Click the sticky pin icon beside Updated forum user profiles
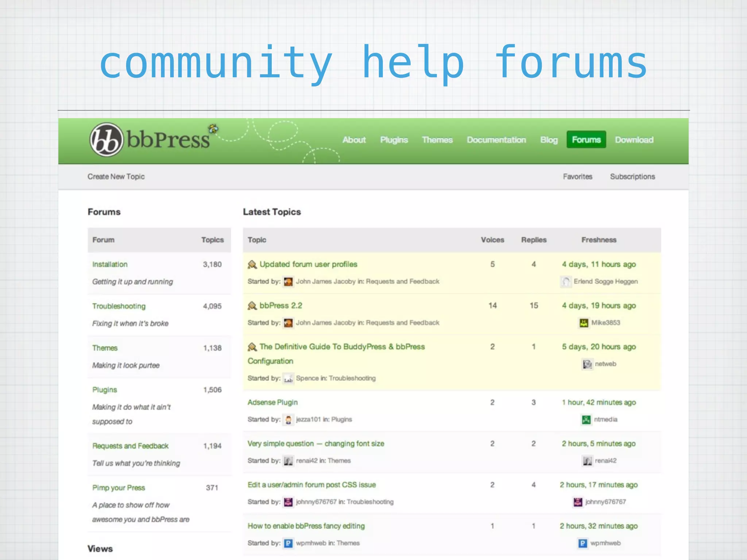Viewport: 747px width, 560px height. (252, 264)
